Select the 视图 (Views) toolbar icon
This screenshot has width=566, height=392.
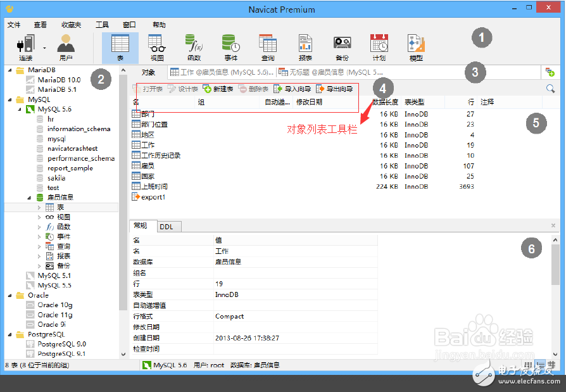(x=156, y=44)
